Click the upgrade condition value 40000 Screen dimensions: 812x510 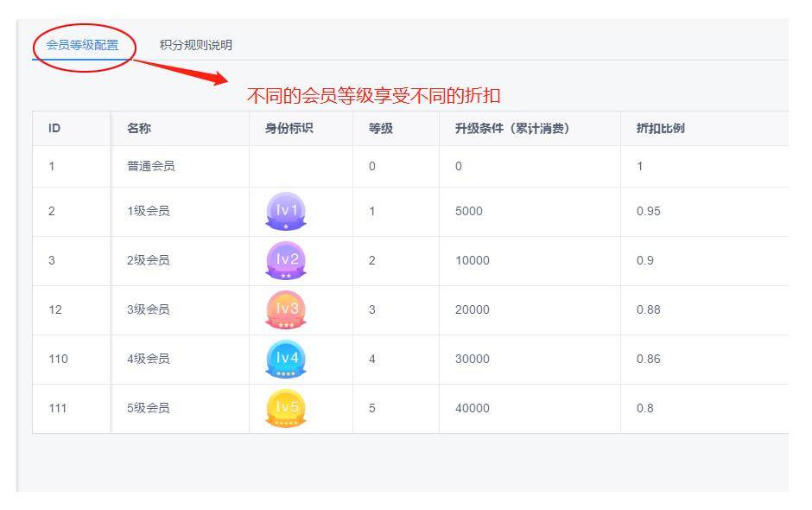[x=473, y=408]
